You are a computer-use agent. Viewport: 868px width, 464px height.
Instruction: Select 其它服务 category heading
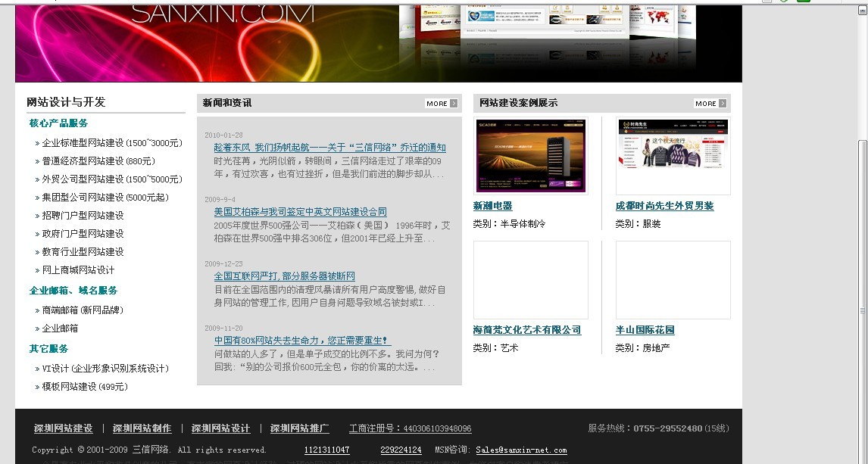point(48,348)
